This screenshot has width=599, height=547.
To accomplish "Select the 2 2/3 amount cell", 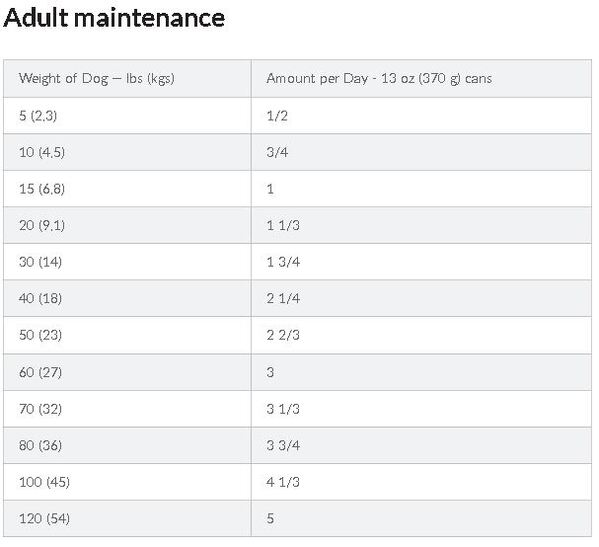I will (421, 335).
